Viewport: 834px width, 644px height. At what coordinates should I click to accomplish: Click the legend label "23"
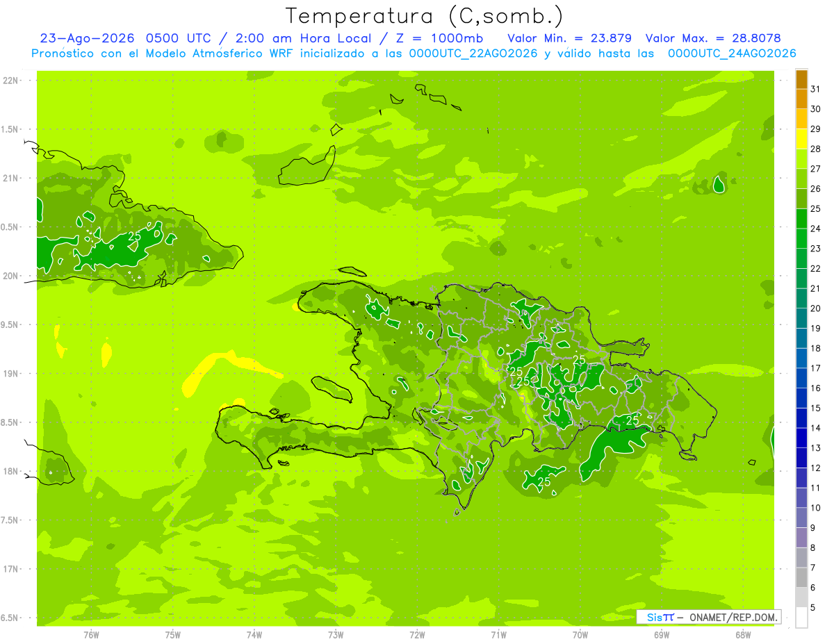click(x=815, y=249)
